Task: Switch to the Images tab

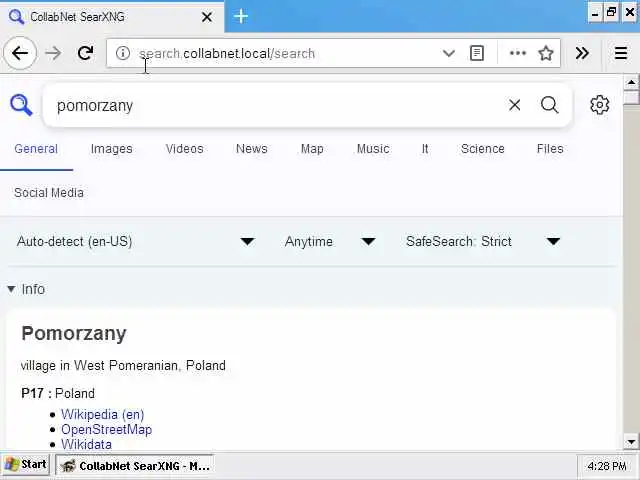Action: click(111, 149)
